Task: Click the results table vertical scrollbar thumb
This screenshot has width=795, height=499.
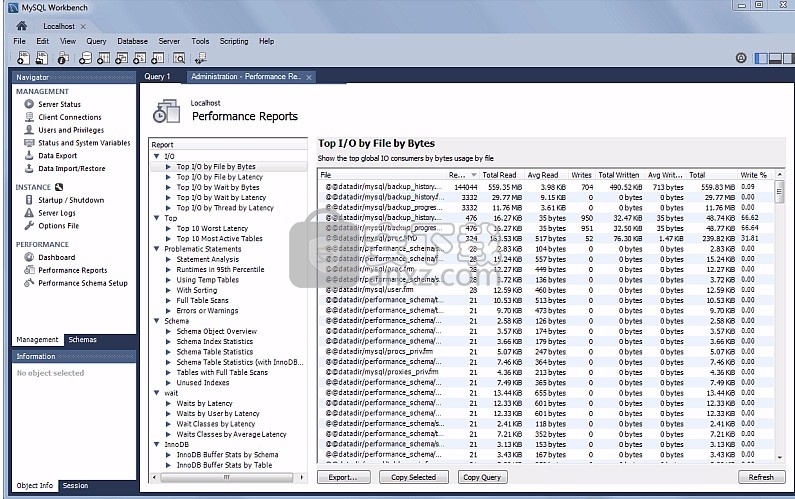Action: pyautogui.click(x=779, y=192)
